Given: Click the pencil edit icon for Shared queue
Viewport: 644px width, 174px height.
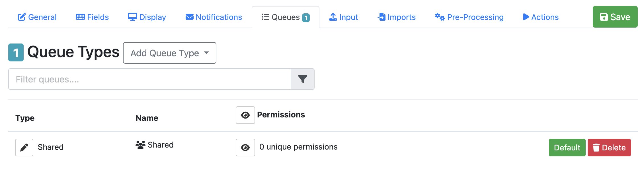Looking at the screenshot, I should click(x=24, y=148).
